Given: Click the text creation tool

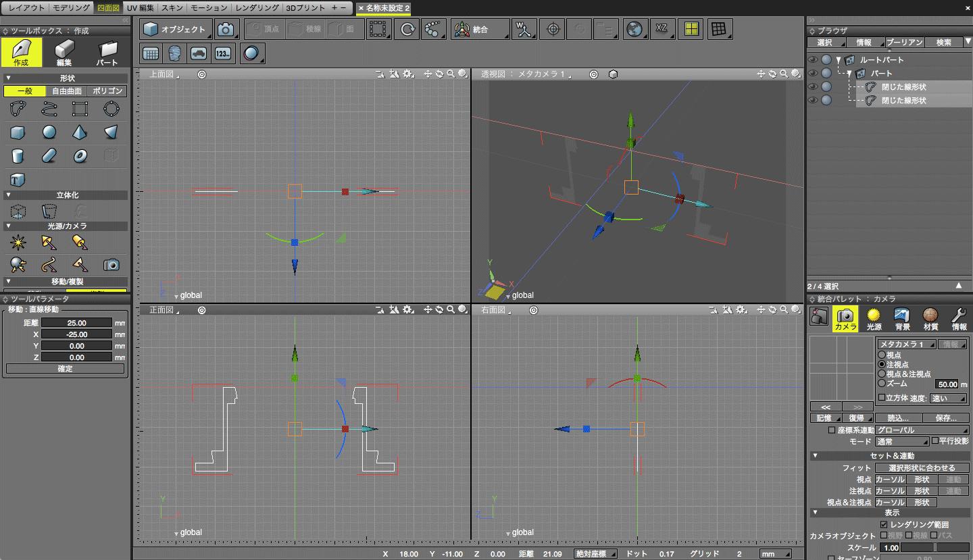Looking at the screenshot, I should (18, 180).
